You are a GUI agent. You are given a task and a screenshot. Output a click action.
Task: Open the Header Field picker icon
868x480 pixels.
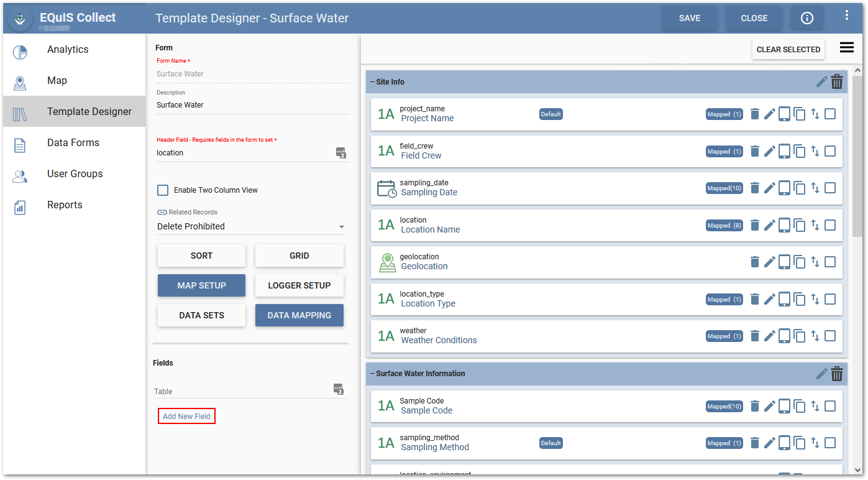coord(340,153)
